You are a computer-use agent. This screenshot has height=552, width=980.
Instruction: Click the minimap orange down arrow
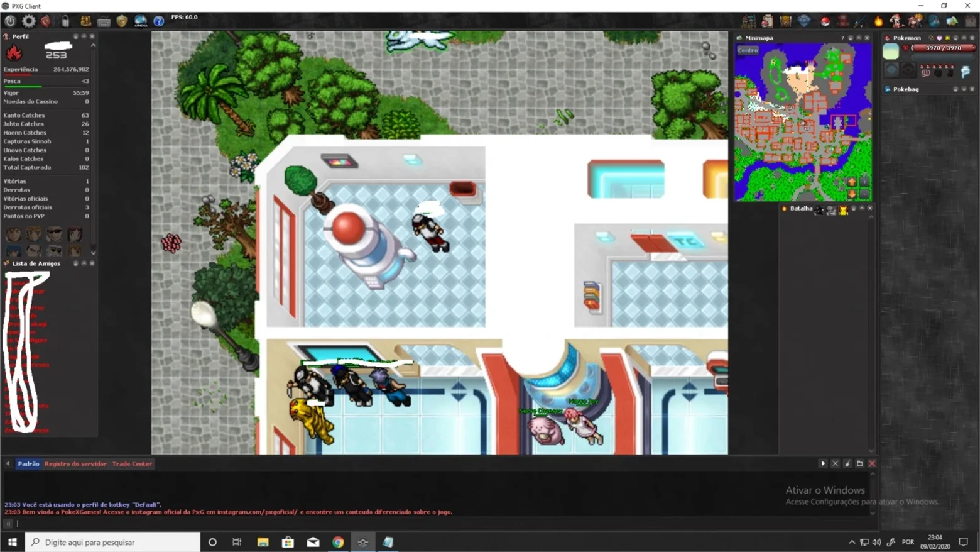[x=852, y=194]
